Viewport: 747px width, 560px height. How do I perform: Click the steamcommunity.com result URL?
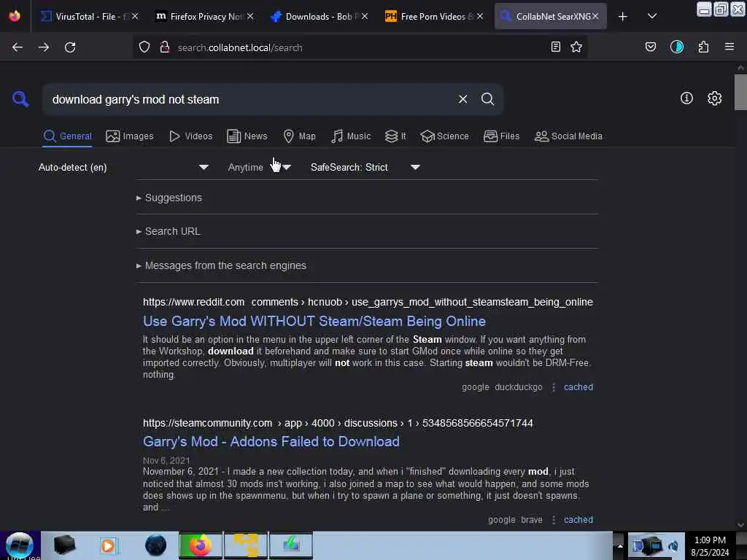tap(338, 423)
